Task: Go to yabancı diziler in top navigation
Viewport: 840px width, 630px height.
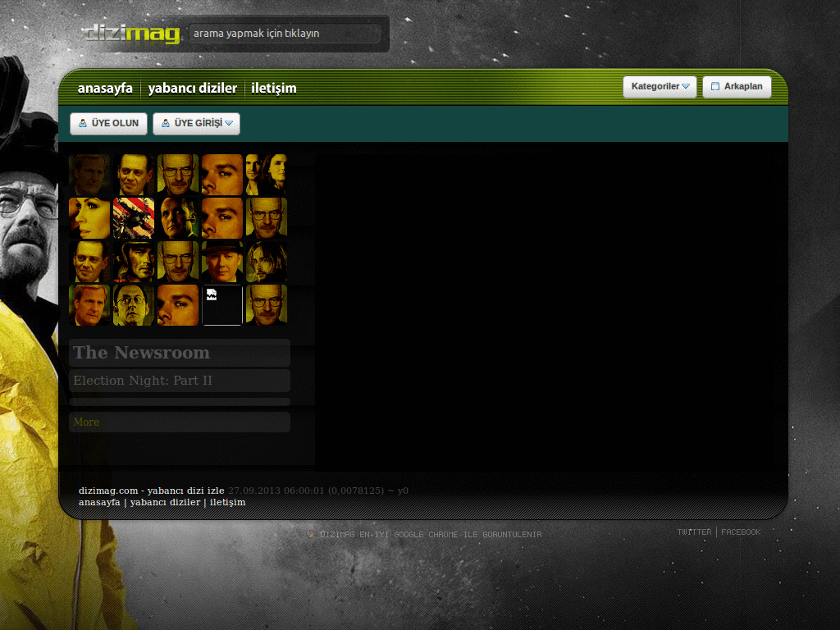Action: coord(192,88)
